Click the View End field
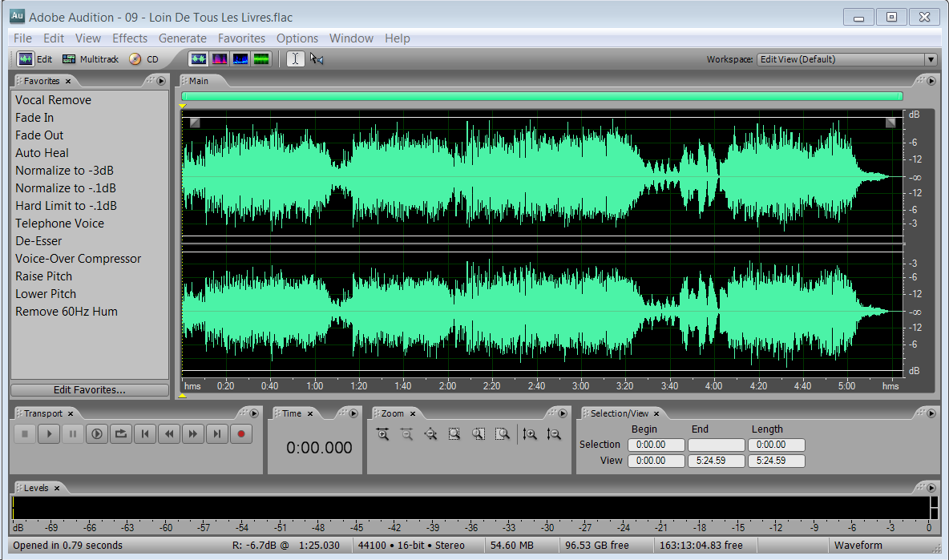Viewport: 949px width, 560px height. (x=717, y=461)
